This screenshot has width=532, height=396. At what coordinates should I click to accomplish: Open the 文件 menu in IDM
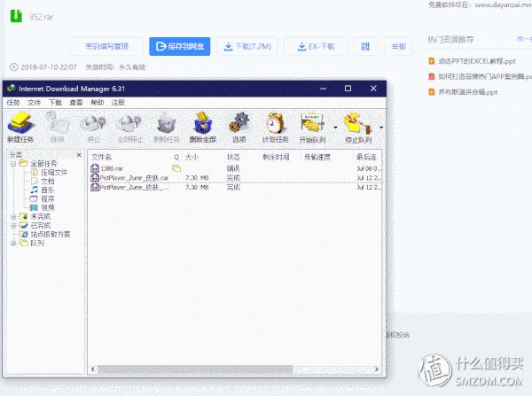click(34, 103)
